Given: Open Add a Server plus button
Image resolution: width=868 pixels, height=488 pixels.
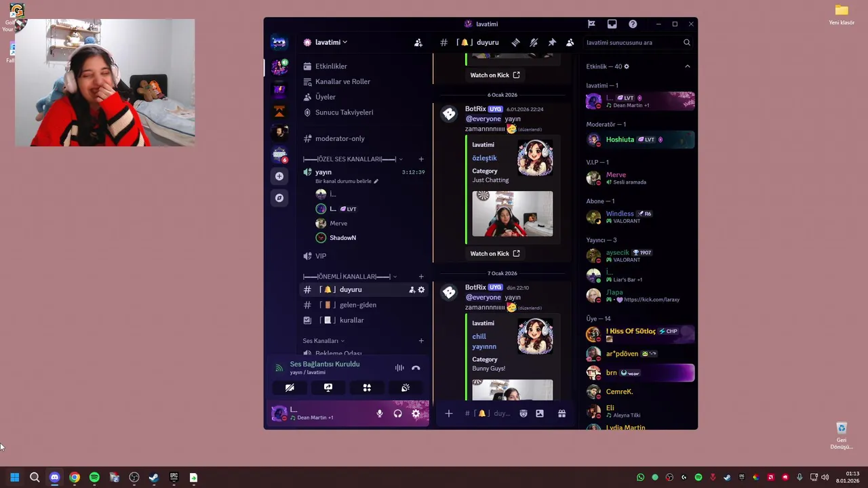Looking at the screenshot, I should click(x=279, y=176).
